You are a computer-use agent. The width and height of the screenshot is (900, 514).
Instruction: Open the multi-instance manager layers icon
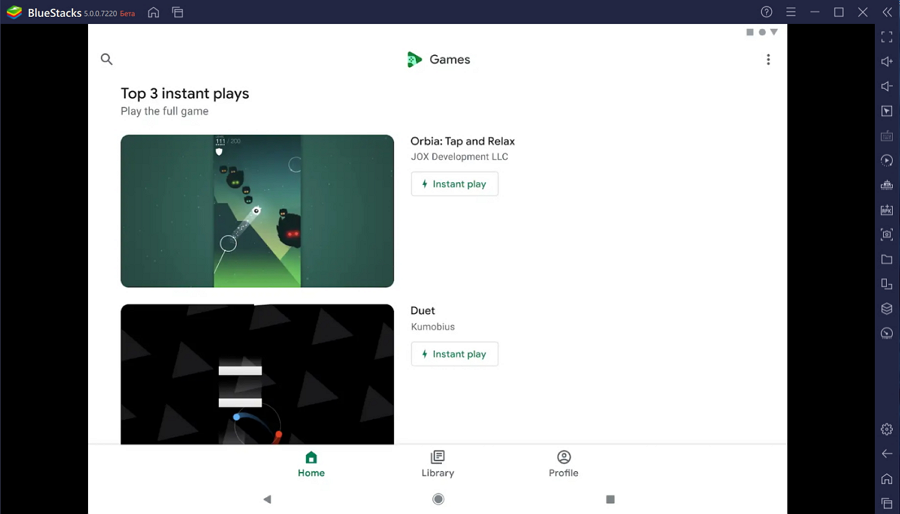pos(887,309)
